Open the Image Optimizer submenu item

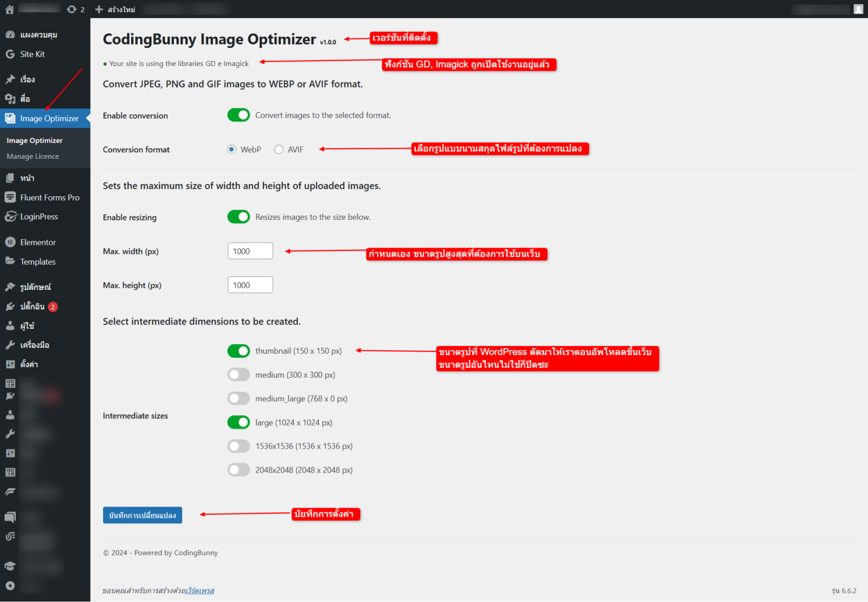tap(34, 141)
